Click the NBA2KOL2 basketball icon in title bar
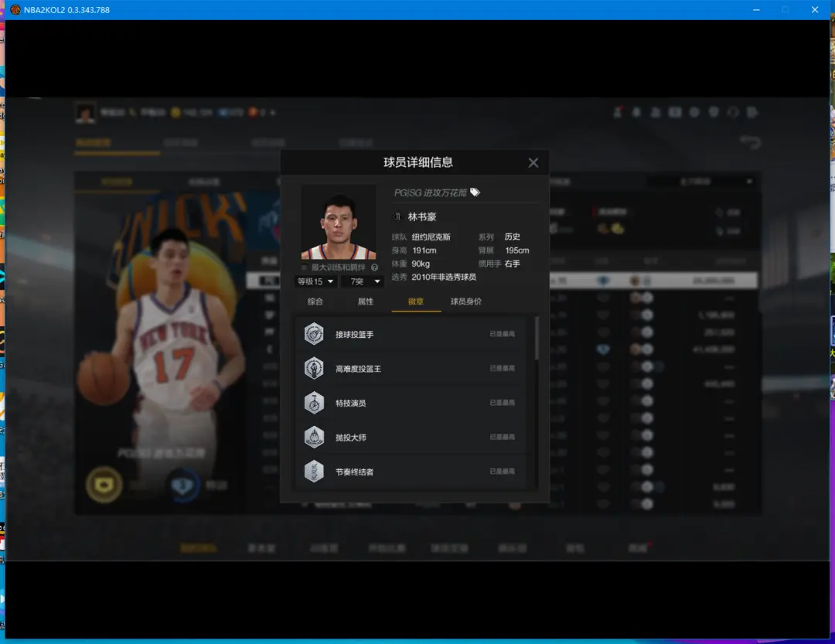835x644 pixels. tap(15, 9)
